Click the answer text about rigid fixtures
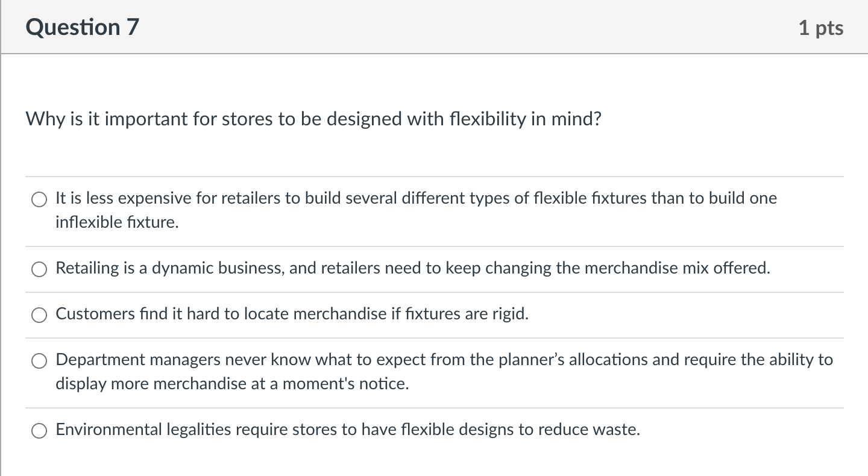Image resolution: width=868 pixels, height=476 pixels. (x=292, y=314)
